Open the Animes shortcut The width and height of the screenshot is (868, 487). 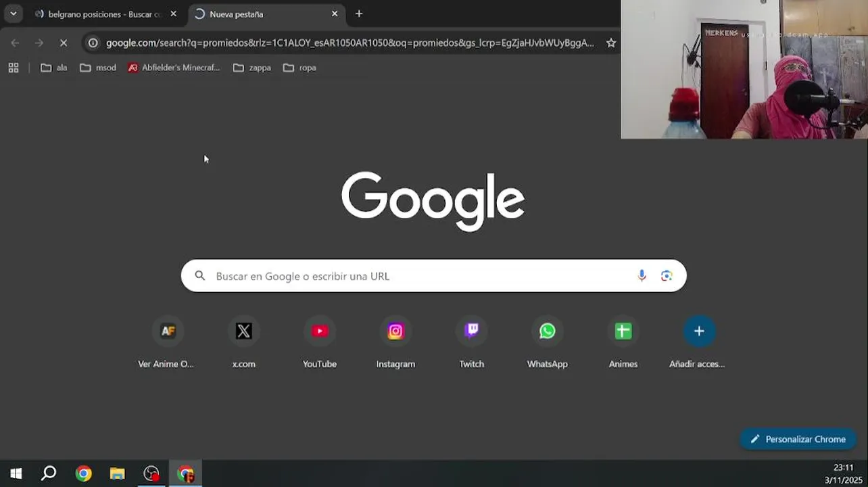click(x=623, y=342)
